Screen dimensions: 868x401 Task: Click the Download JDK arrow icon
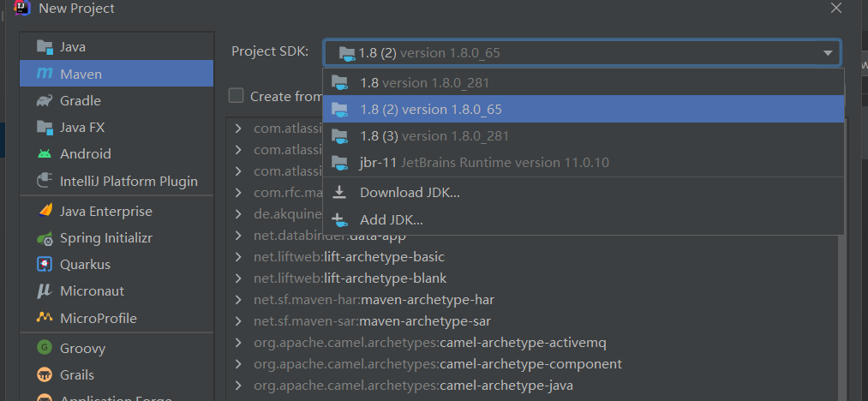[x=338, y=192]
